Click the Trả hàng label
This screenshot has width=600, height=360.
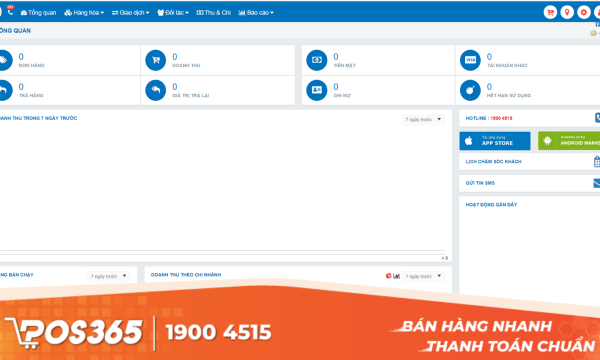point(31,96)
